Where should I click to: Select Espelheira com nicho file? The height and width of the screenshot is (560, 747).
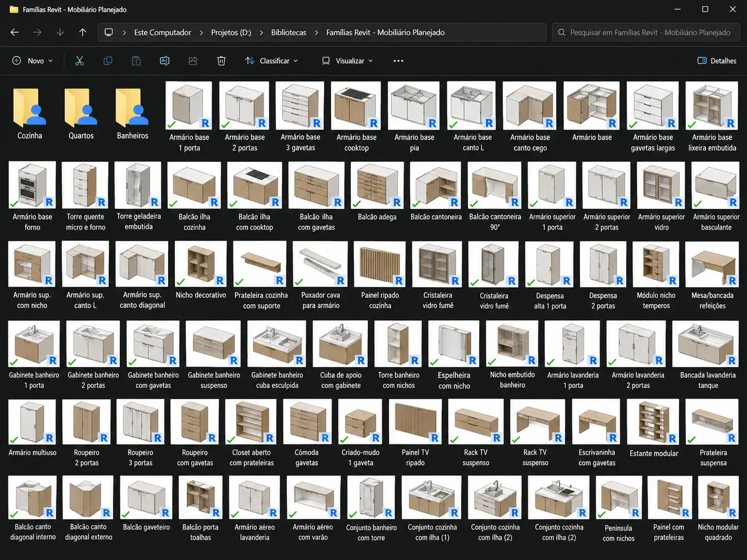454,355
